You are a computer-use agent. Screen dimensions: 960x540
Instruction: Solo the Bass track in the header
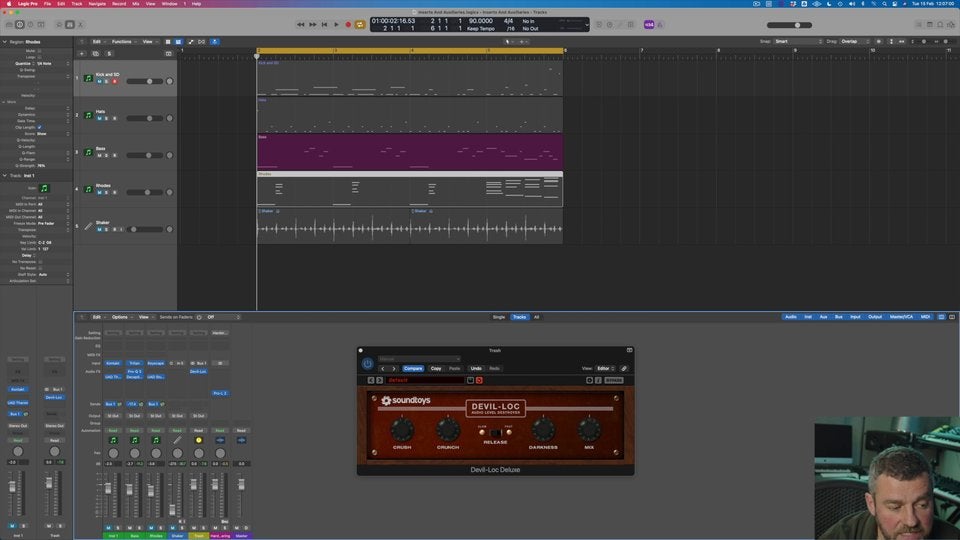[x=106, y=155]
